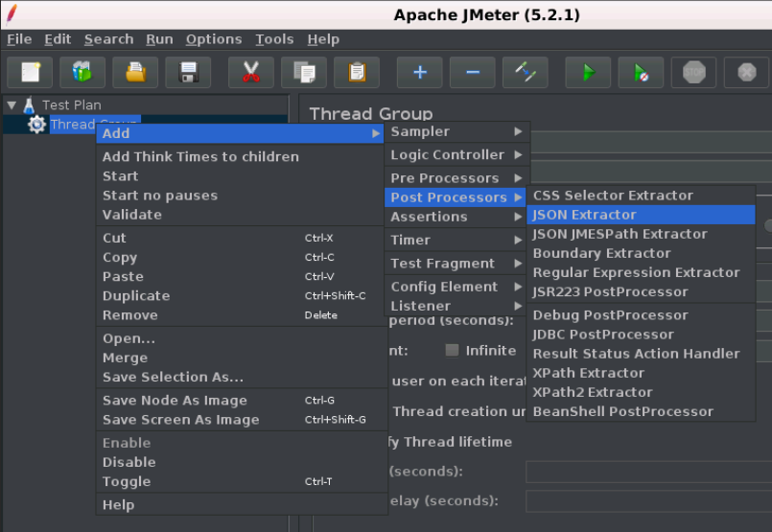Click the Cut scissors icon

point(251,72)
